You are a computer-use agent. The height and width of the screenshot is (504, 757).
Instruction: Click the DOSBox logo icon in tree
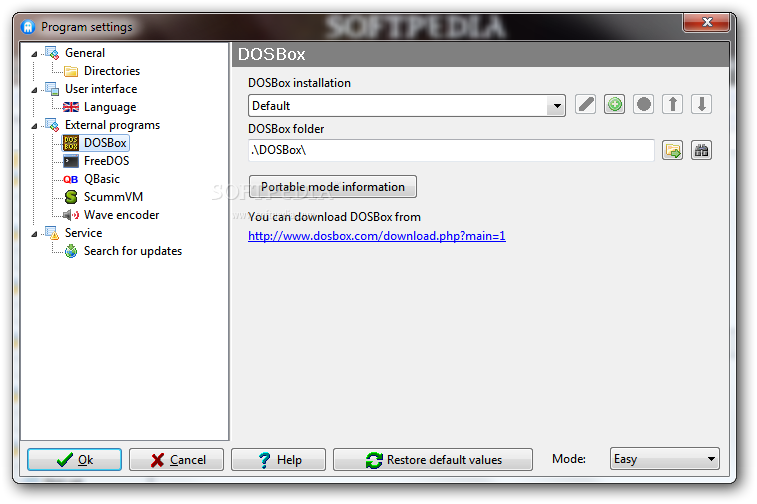[71, 143]
